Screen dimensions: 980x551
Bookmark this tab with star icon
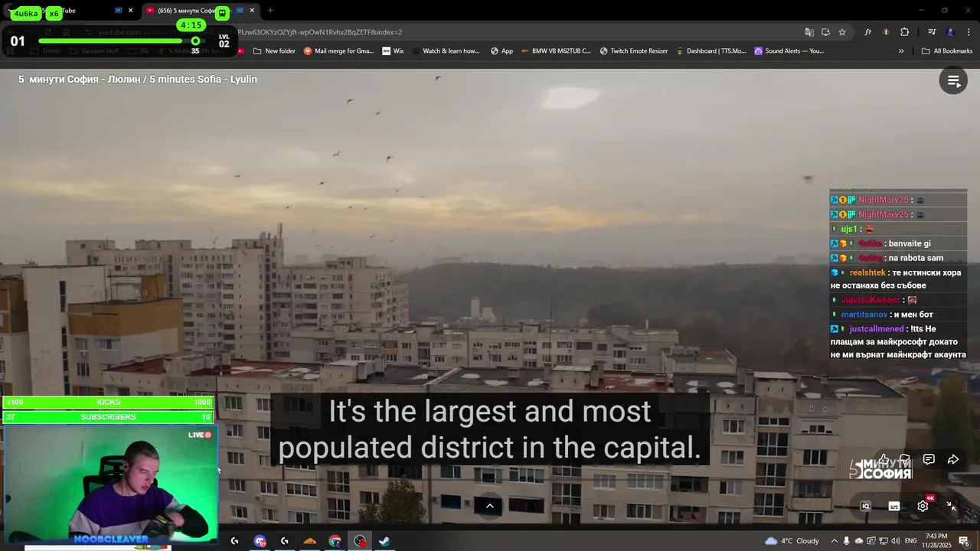(842, 32)
